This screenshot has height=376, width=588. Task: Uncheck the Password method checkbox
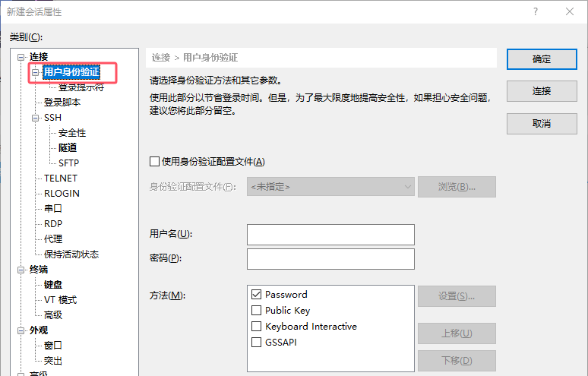click(x=256, y=295)
